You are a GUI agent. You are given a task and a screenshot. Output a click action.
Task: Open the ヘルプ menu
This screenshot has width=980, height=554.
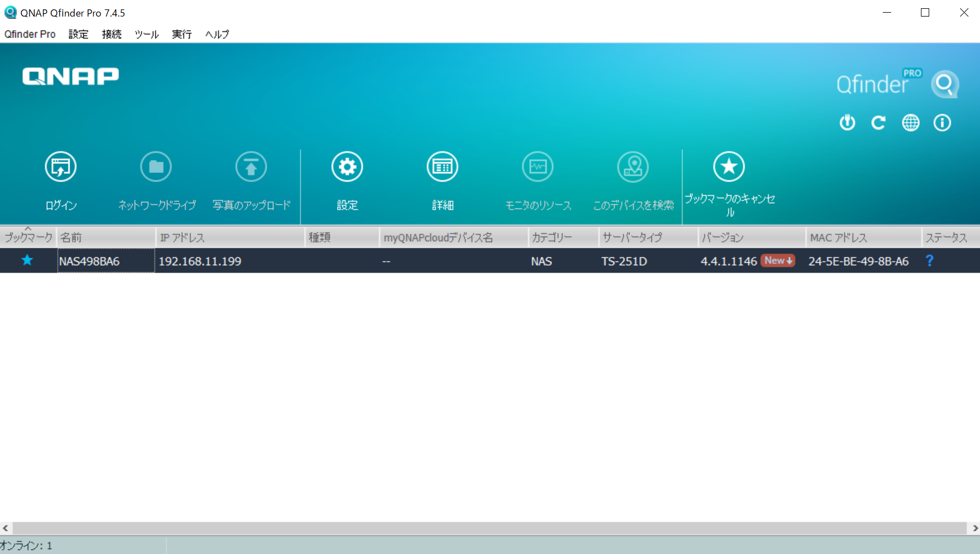point(216,34)
